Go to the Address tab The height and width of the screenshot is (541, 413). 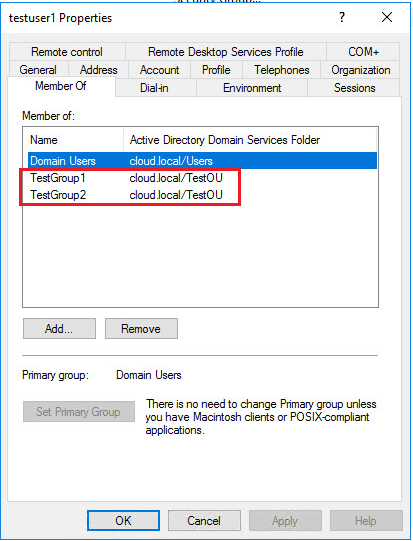coord(98,70)
